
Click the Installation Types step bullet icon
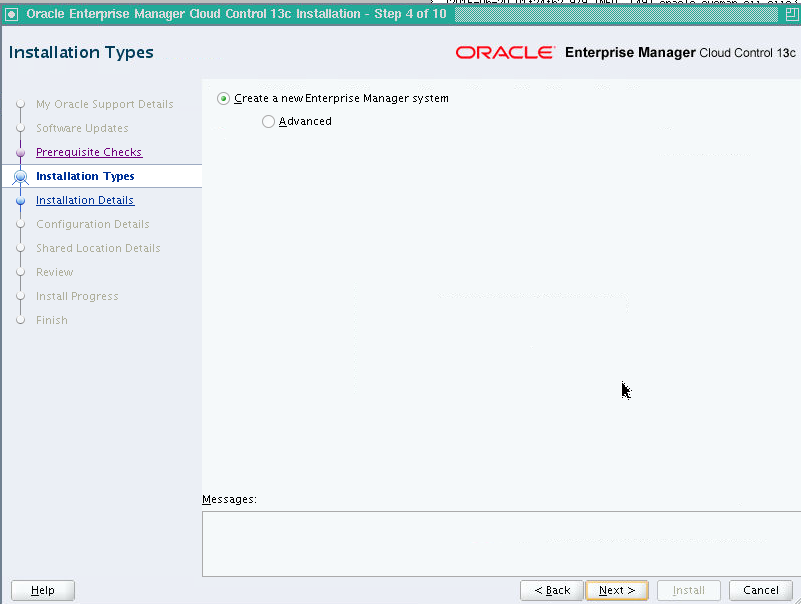tap(20, 177)
